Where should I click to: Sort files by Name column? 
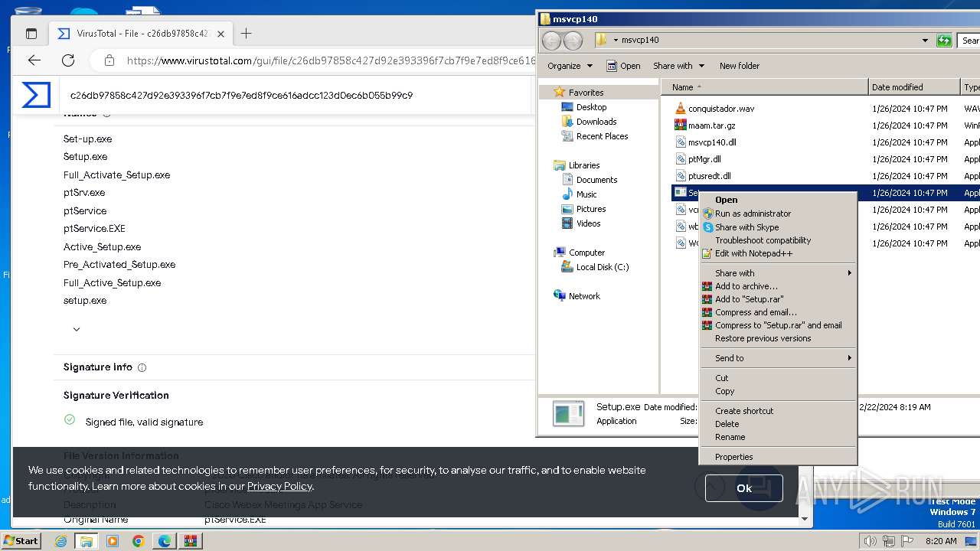(764, 87)
